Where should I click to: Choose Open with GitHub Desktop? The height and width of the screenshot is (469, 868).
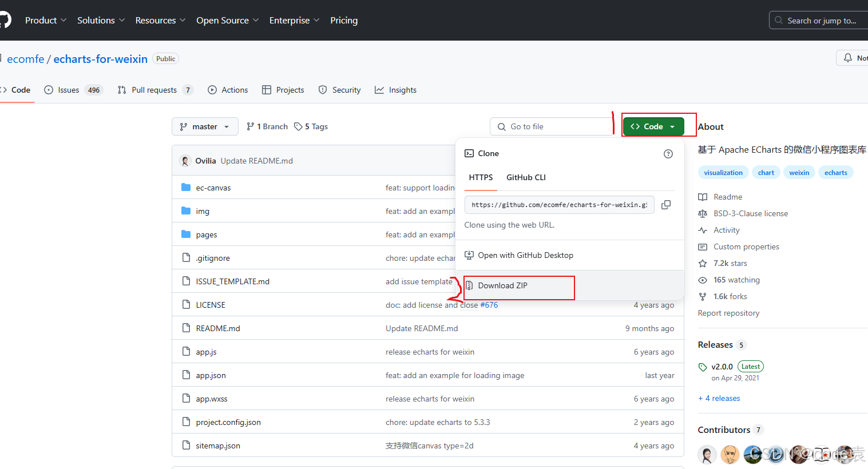(x=570, y=255)
